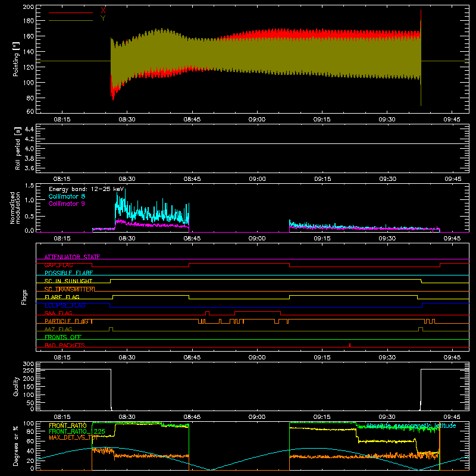Select the 'Energy band: 12-25 keV' annotation
Image resolution: width=476 pixels, height=476 pixels.
point(86,189)
